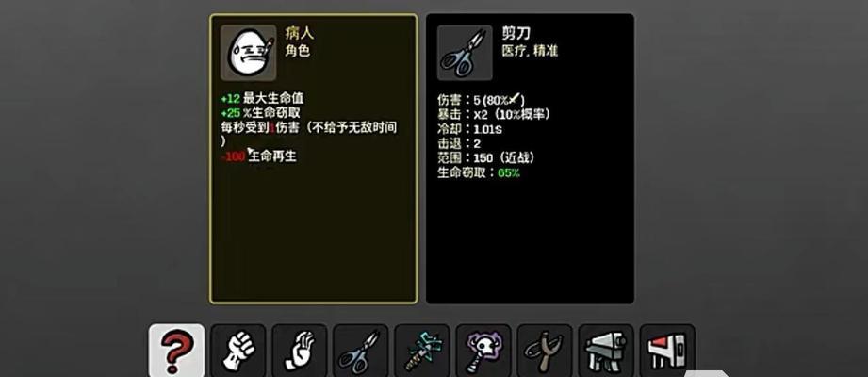Pick the open hand weapon

tap(300, 351)
